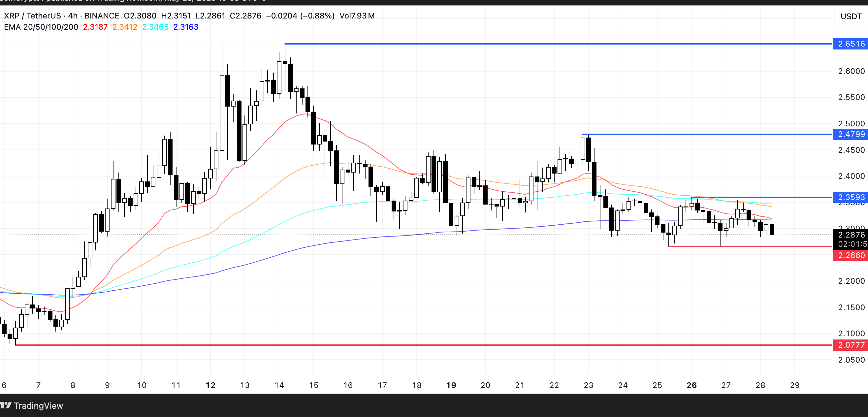Click the close value C2.2876
Viewport: 868px width, 417px height.
click(246, 16)
